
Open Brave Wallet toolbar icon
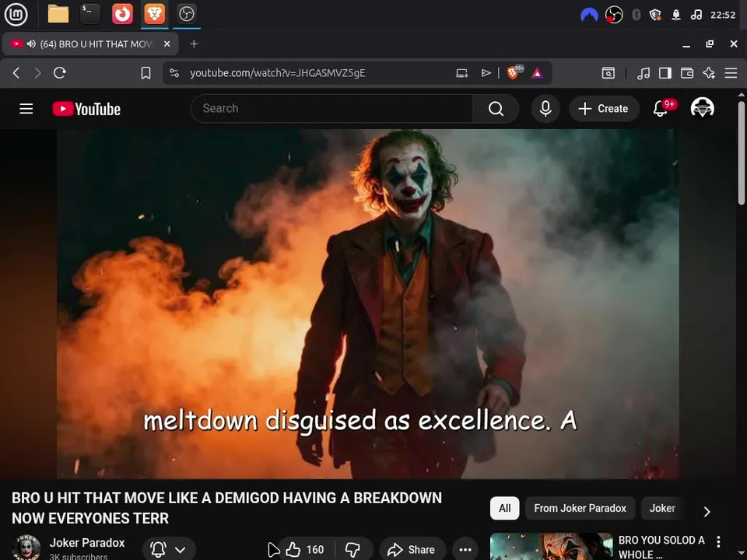pyautogui.click(x=687, y=73)
